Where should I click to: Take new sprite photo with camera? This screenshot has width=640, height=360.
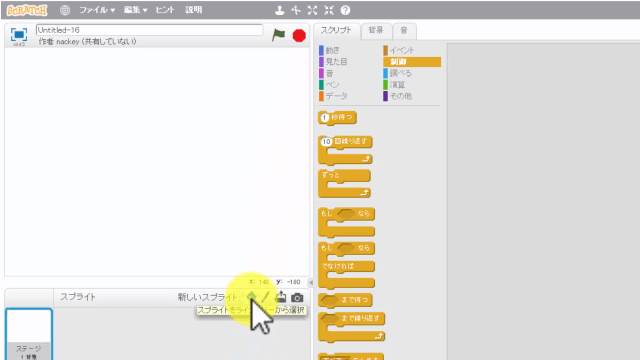coord(297,298)
